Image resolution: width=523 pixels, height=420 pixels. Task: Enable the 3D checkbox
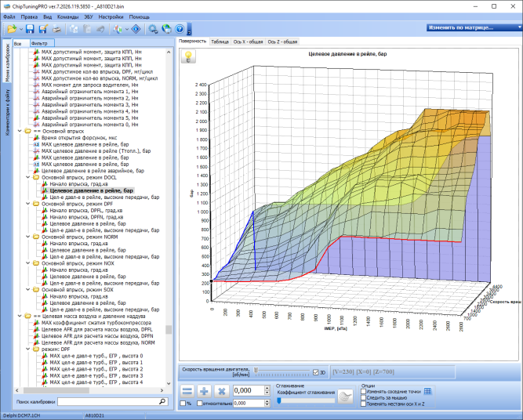click(316, 372)
